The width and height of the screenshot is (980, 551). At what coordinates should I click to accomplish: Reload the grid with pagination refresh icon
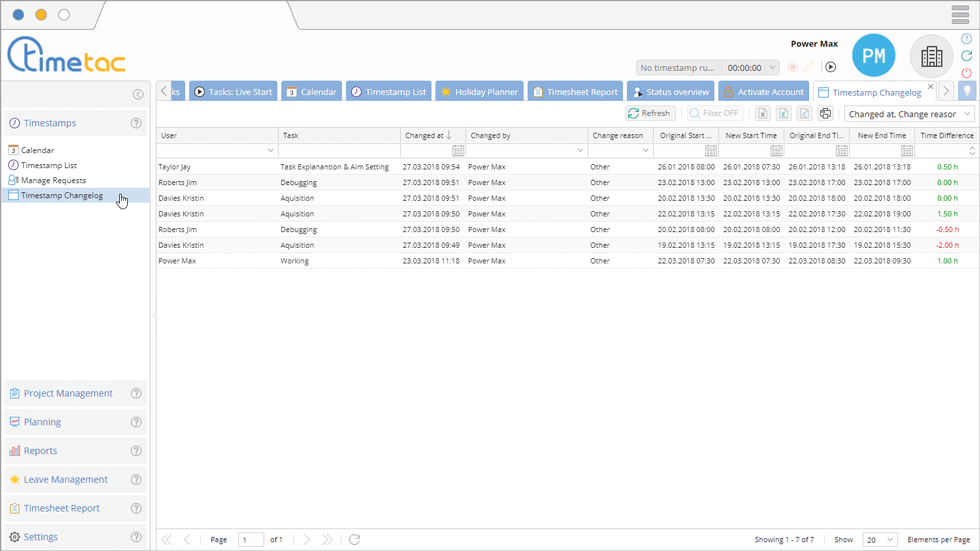point(354,540)
